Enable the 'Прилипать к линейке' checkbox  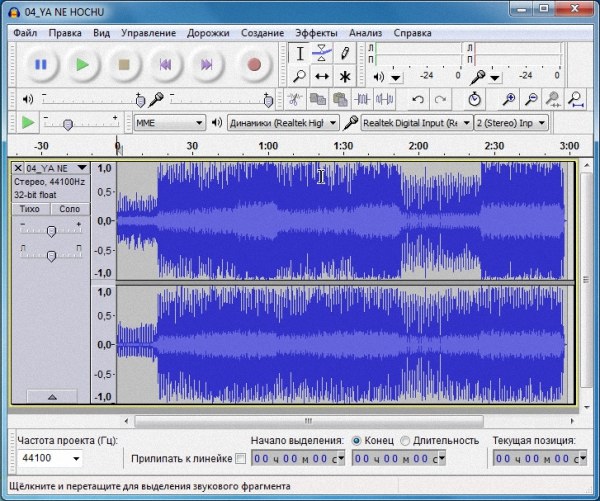[x=240, y=459]
